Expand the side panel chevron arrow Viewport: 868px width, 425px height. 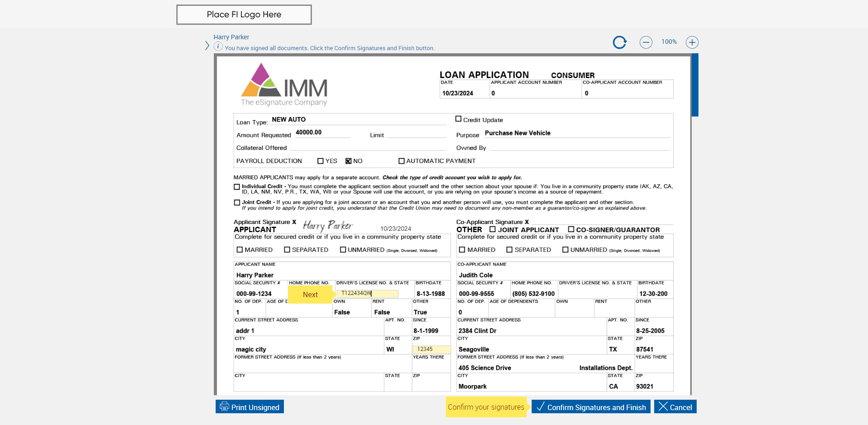click(x=207, y=46)
